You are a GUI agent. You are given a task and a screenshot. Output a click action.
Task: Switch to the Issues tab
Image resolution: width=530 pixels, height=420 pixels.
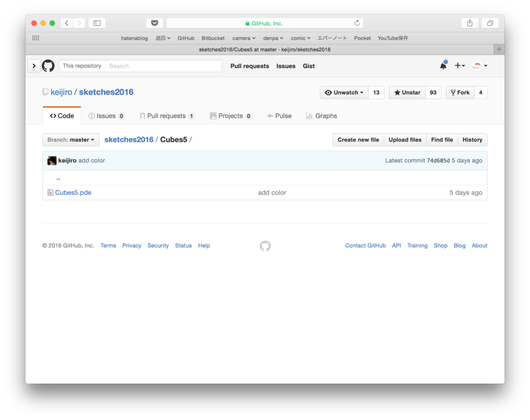click(106, 115)
